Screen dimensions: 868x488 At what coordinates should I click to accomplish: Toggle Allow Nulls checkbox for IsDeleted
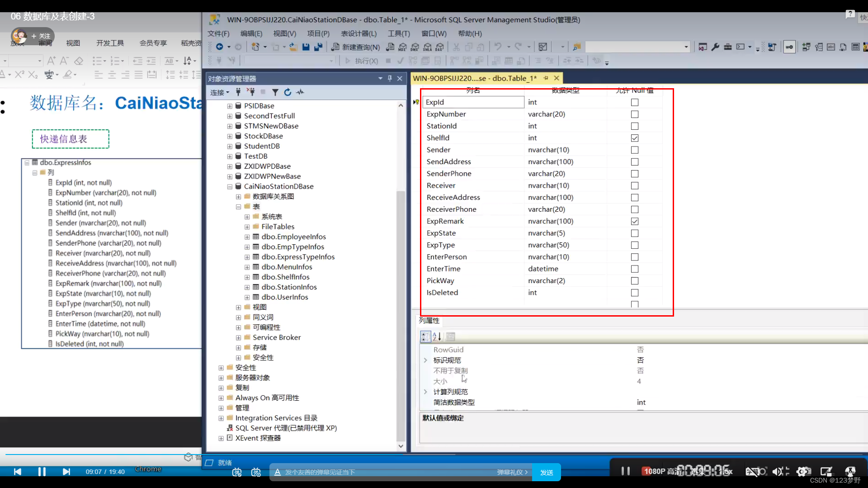point(635,293)
